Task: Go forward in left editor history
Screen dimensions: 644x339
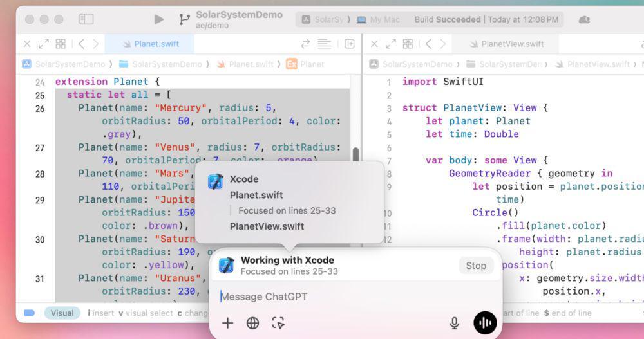Action: click(96, 44)
